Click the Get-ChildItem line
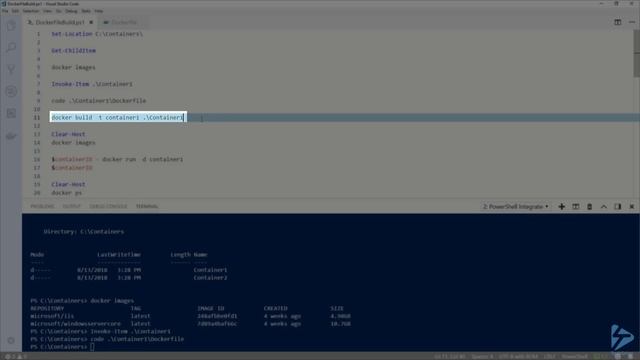The height and width of the screenshot is (360, 640). pos(73,51)
